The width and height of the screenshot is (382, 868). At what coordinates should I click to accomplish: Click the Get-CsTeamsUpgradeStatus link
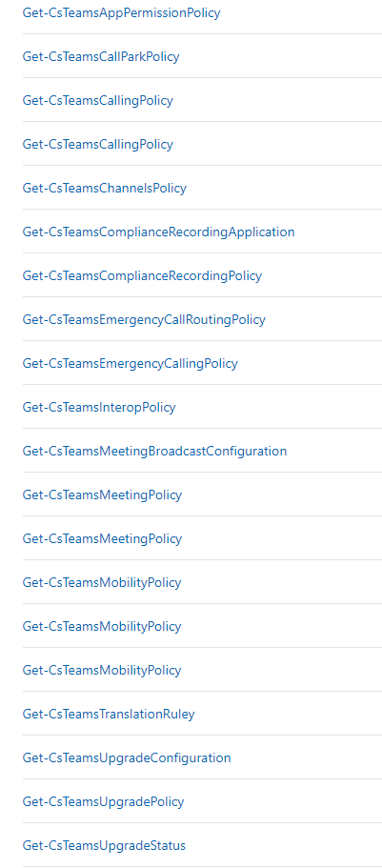pyautogui.click(x=104, y=845)
